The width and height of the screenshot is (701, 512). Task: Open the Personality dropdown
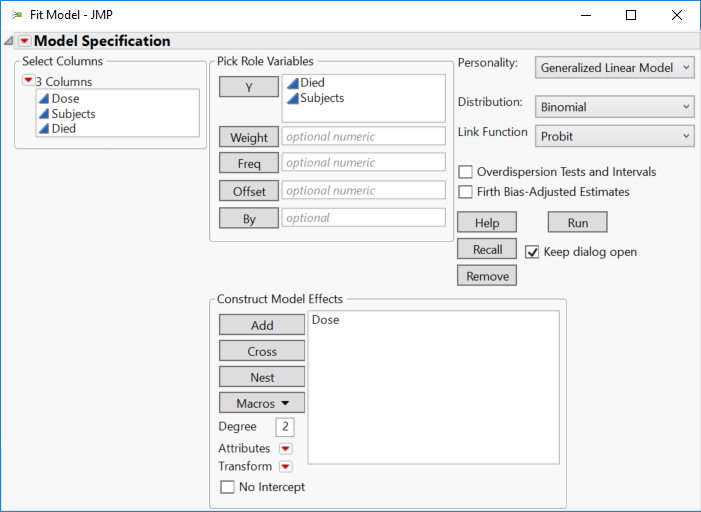tap(614, 68)
